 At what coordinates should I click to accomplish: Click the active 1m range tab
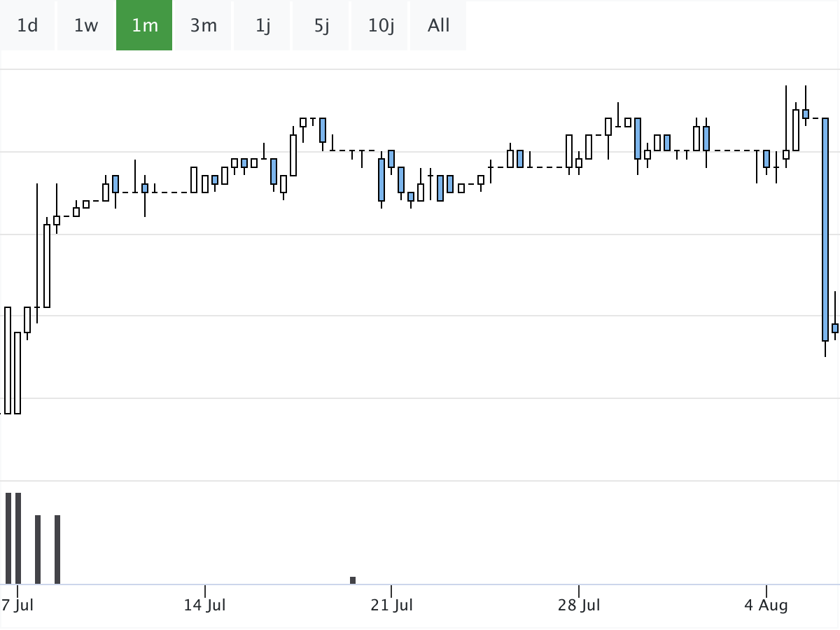pyautogui.click(x=144, y=26)
